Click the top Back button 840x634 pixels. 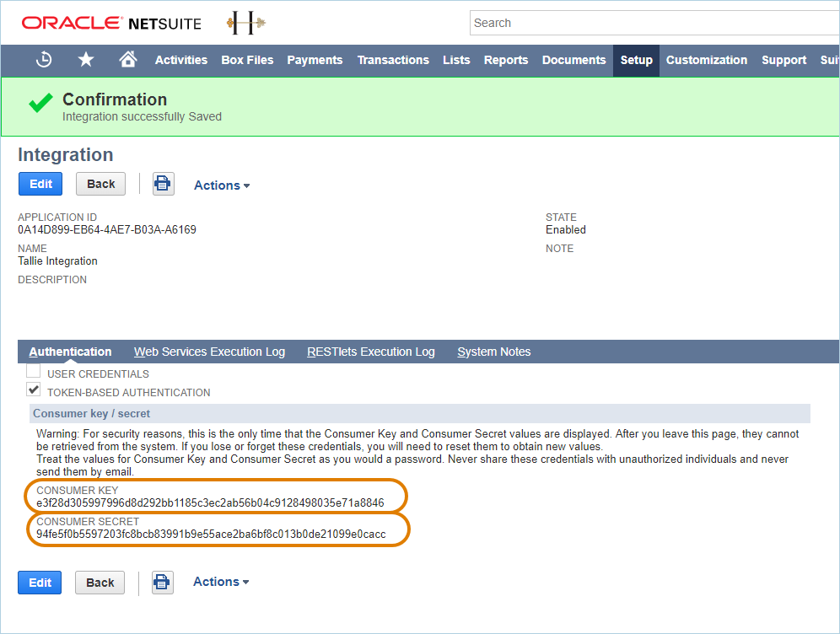pos(100,184)
